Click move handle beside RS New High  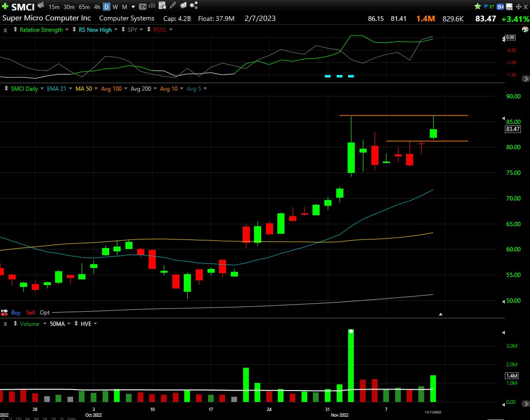tap(75, 30)
